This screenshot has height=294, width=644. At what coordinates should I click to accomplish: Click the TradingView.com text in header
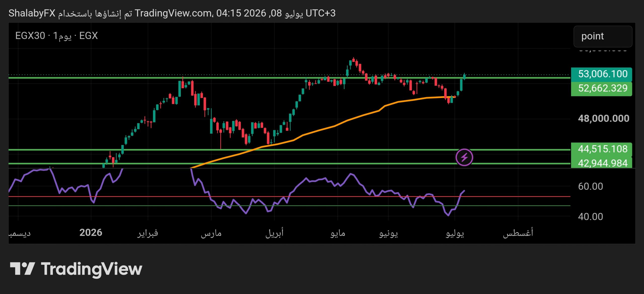point(173,13)
